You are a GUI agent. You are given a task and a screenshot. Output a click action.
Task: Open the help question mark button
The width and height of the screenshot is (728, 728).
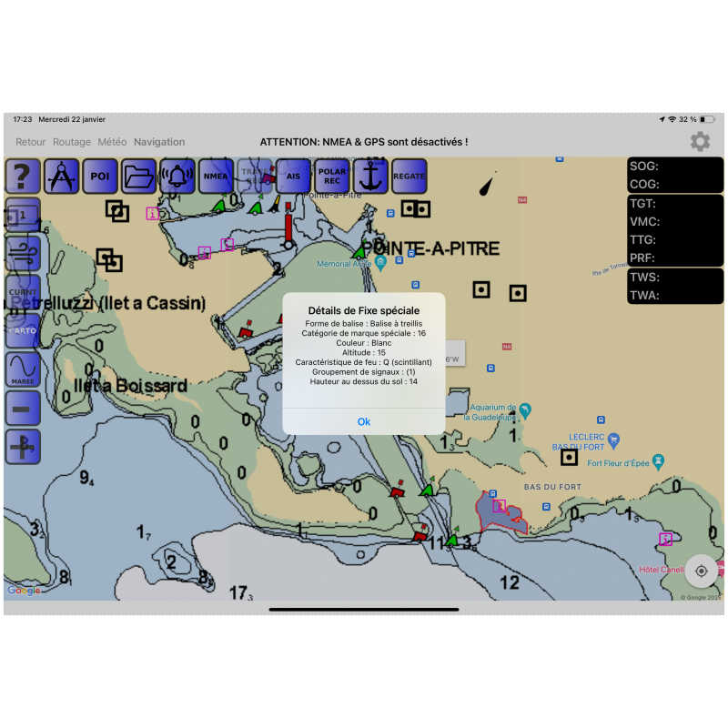pos(23,176)
